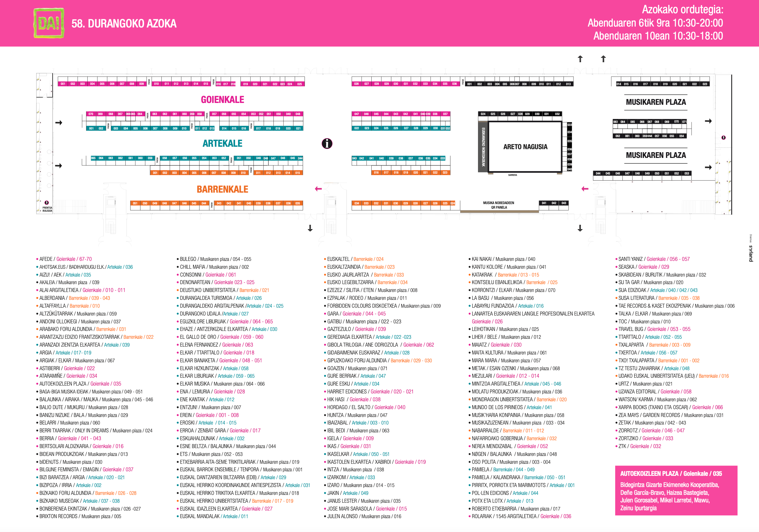Click the round information icon in center
Viewport: 759px width, 532px height.
(x=327, y=143)
